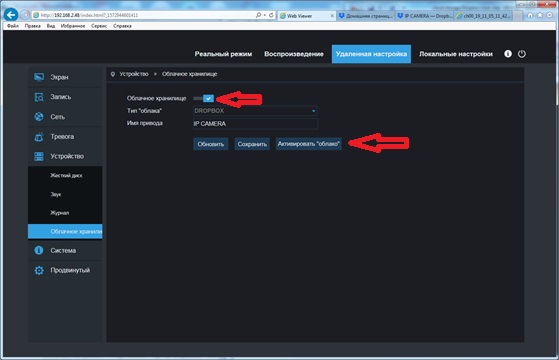Click the favorites star icon
This screenshot has width=559, height=360.
pos(540,15)
